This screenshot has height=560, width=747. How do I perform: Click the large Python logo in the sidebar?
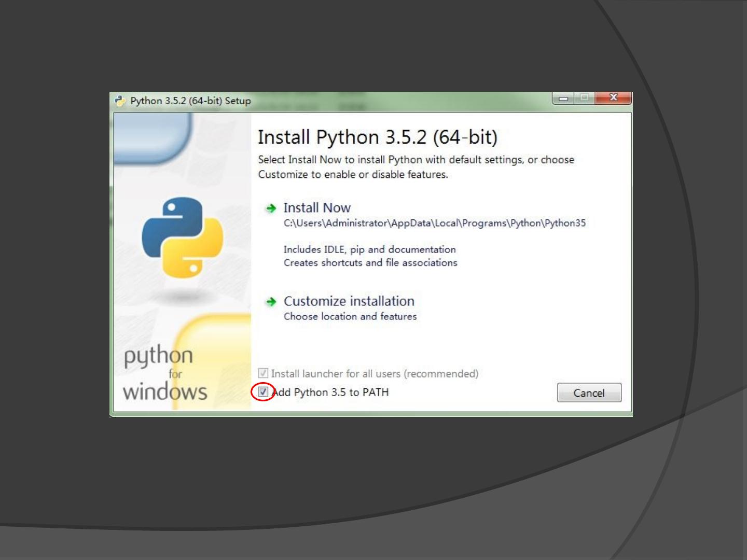[183, 237]
